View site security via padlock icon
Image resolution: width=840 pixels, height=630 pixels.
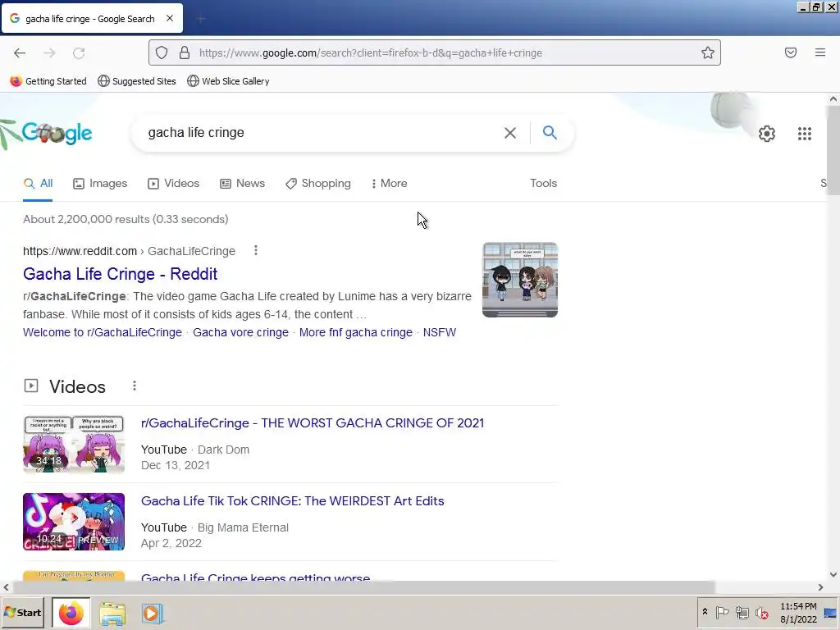pyautogui.click(x=185, y=52)
